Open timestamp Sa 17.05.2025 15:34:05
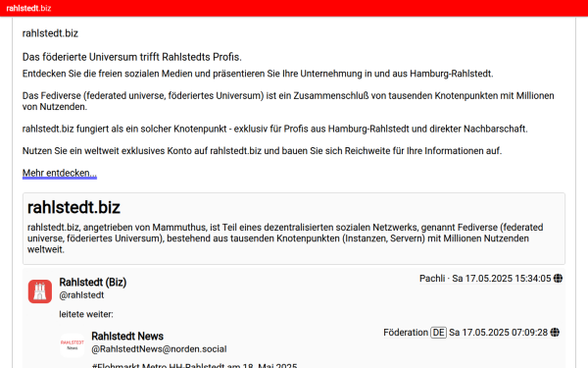The image size is (588, 368). pos(502,279)
